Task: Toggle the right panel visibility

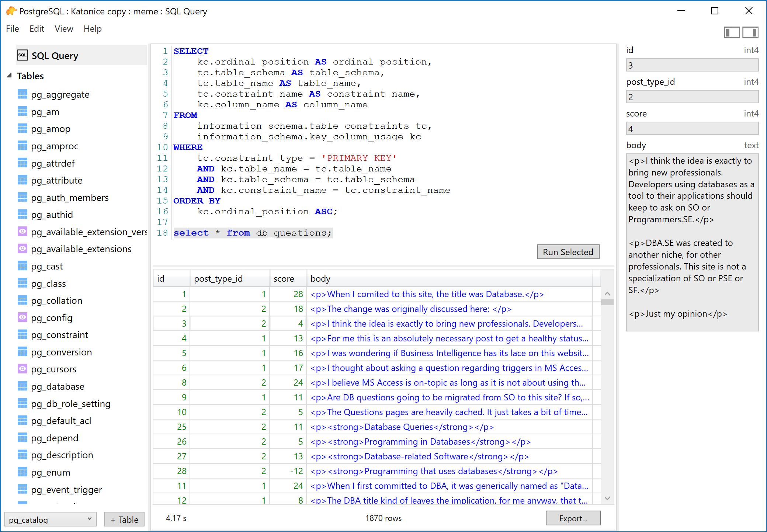Action: [x=751, y=32]
